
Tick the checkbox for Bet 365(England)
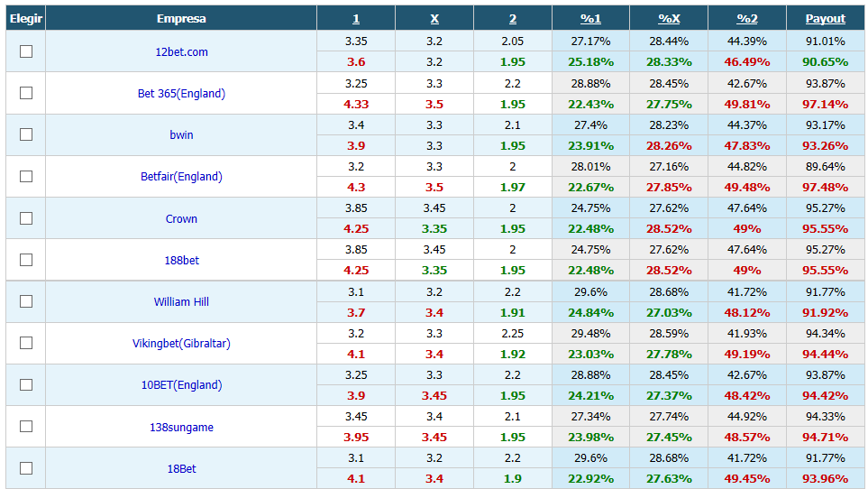26,93
